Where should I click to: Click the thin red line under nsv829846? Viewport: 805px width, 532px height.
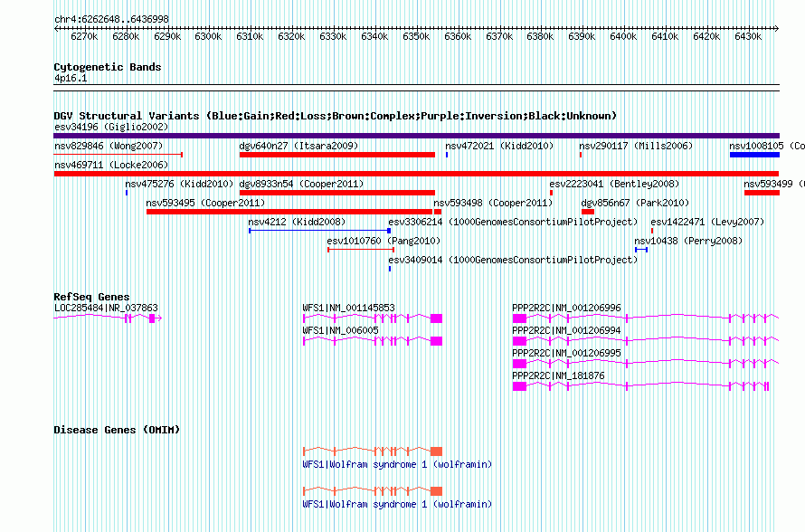pyautogui.click(x=118, y=154)
